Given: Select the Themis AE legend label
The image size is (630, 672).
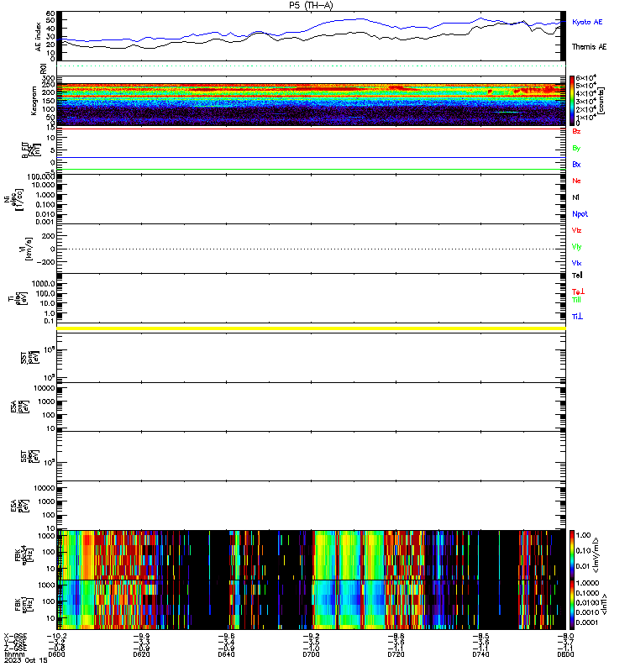Looking at the screenshot, I should (x=589, y=47).
